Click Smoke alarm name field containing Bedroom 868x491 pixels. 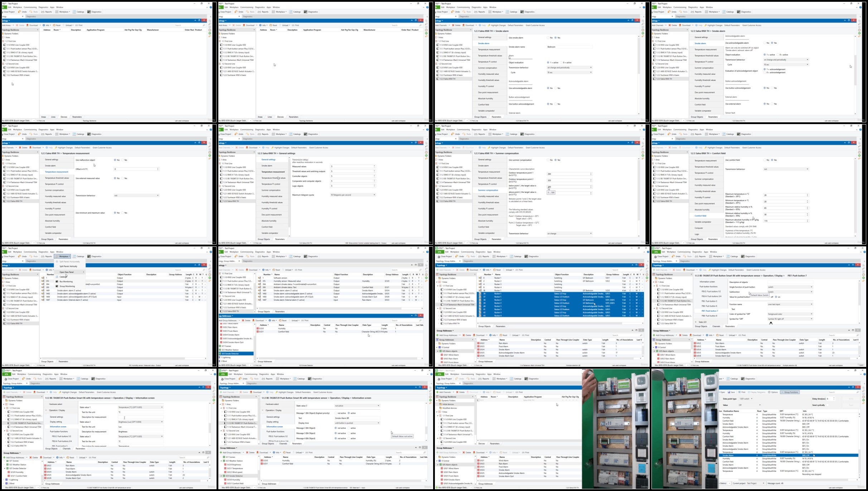[569, 47]
